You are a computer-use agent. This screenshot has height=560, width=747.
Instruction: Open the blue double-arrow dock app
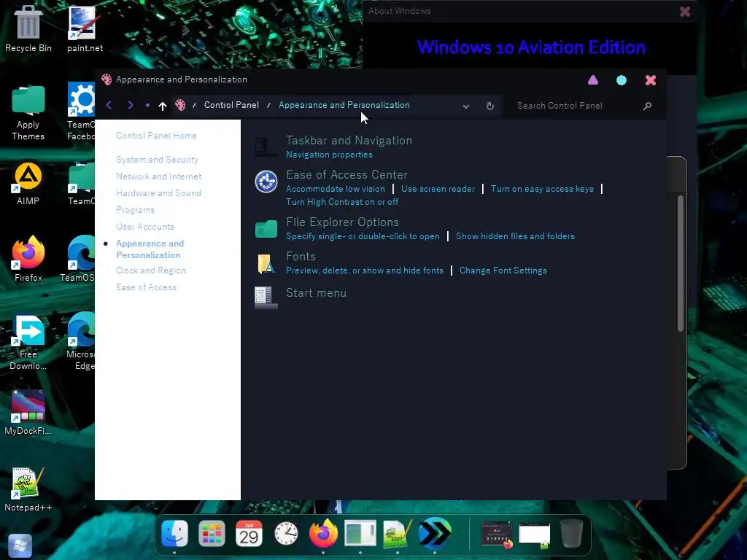tap(435, 532)
